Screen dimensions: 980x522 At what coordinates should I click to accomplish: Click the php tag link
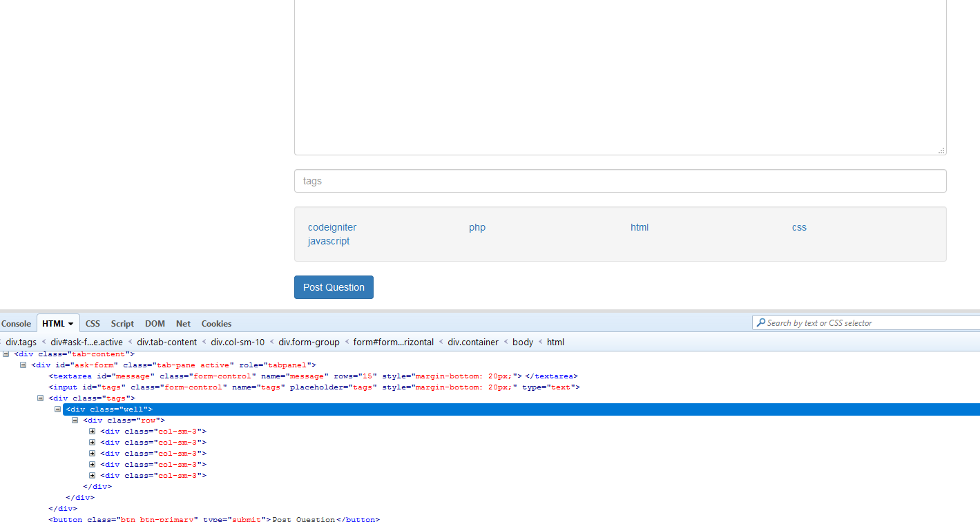tap(477, 227)
